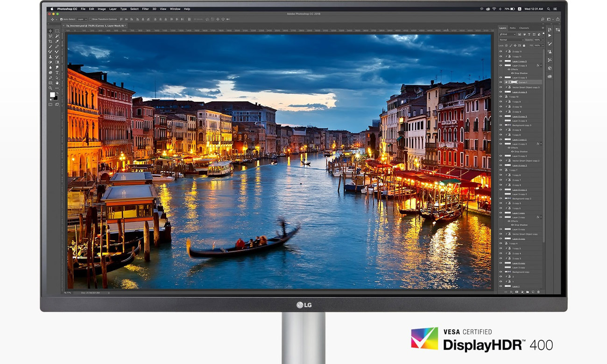This screenshot has width=607, height=364.
Task: Select the Crop tool
Action: (50, 41)
